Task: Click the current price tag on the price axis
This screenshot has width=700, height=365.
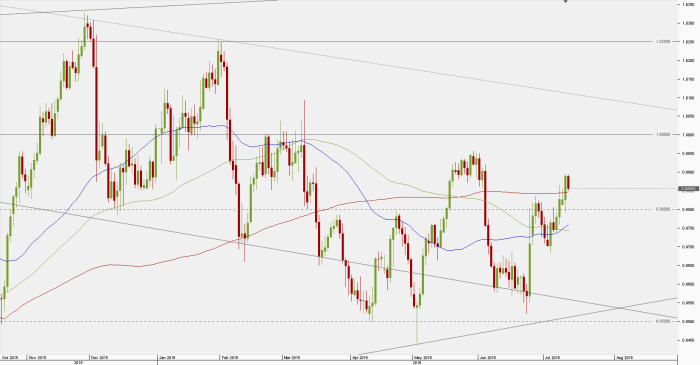Action: (x=688, y=189)
